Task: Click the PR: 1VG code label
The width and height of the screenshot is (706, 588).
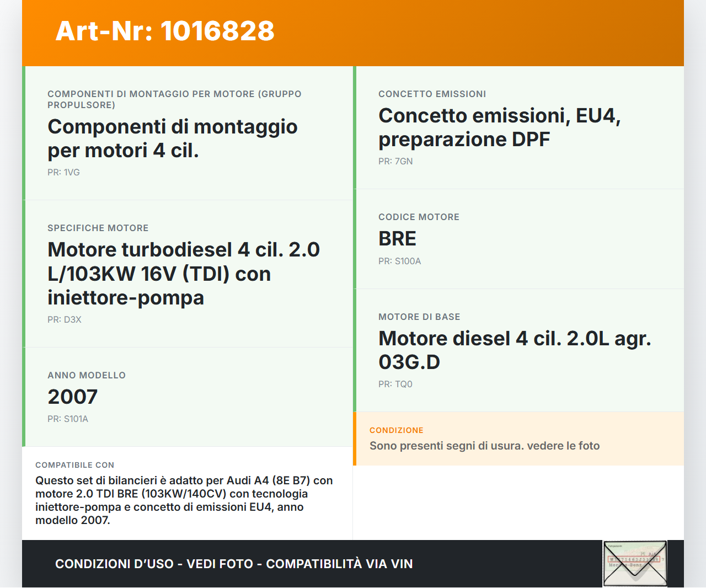Action: (x=63, y=172)
